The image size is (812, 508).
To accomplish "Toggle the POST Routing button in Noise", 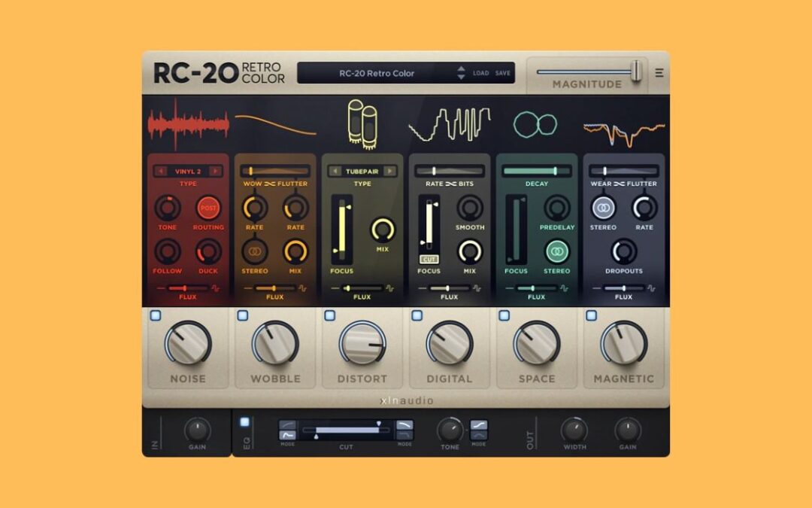I will (208, 208).
